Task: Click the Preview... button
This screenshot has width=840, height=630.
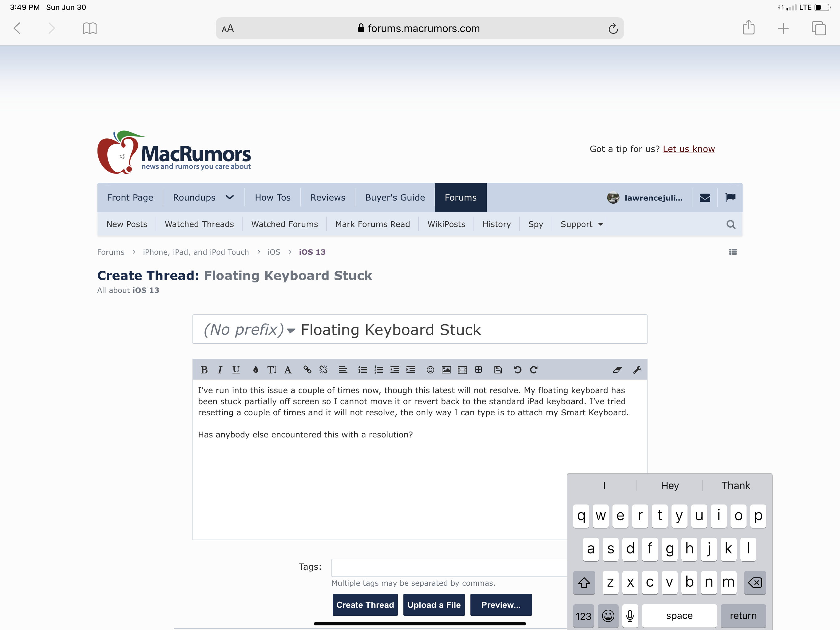Action: click(501, 604)
